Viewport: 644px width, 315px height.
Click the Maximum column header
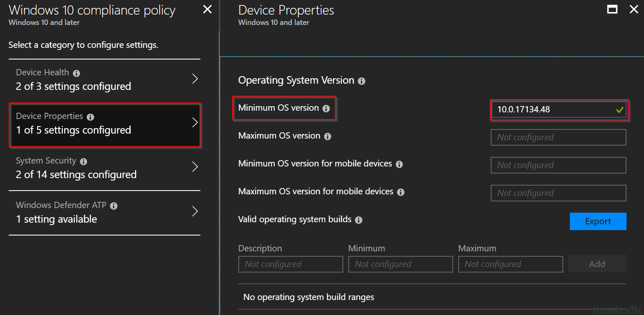(477, 248)
